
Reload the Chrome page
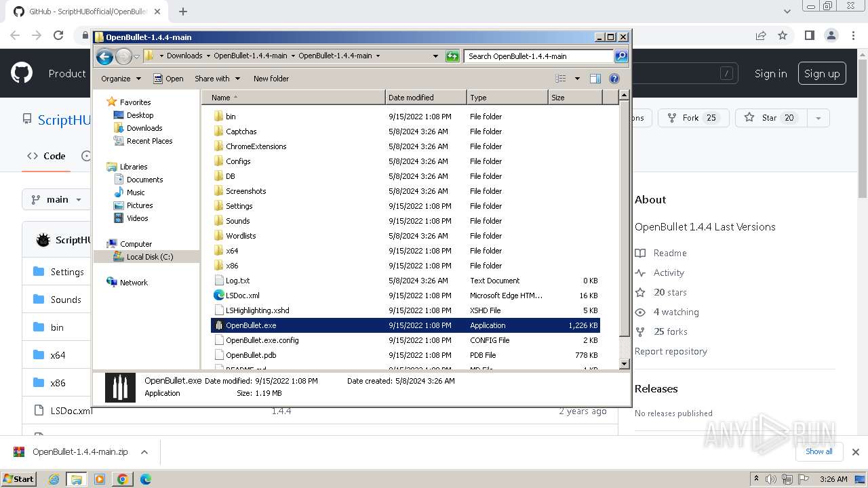58,35
